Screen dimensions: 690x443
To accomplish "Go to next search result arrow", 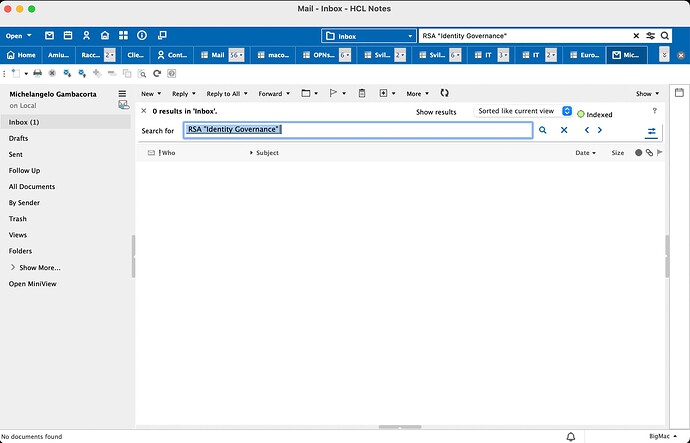I will 600,130.
